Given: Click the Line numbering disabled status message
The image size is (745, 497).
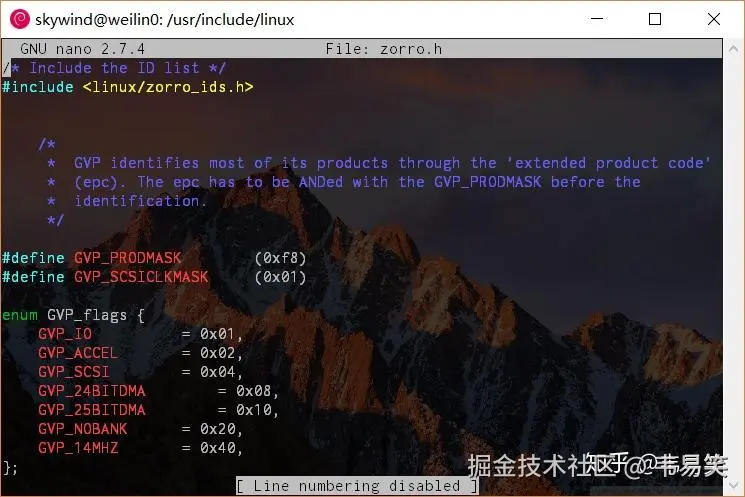Looking at the screenshot, I should (x=357, y=486).
